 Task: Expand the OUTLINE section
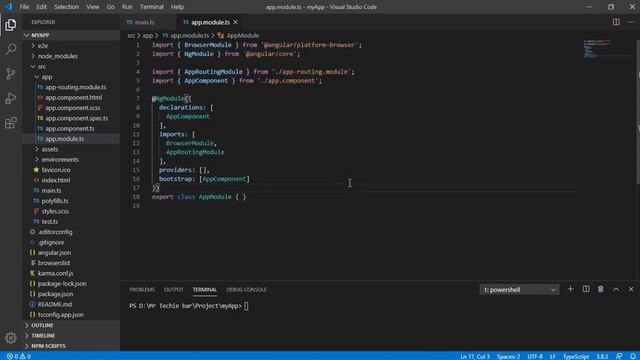[x=42, y=325]
